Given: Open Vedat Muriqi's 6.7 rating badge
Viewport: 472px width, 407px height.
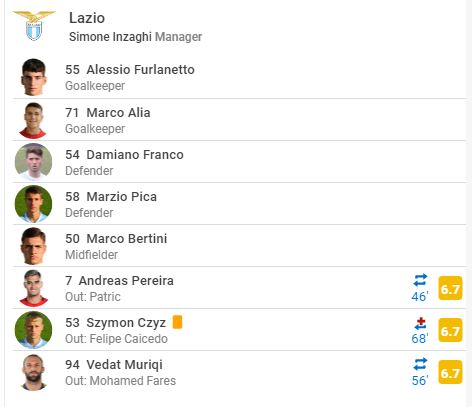Looking at the screenshot, I should pos(450,372).
